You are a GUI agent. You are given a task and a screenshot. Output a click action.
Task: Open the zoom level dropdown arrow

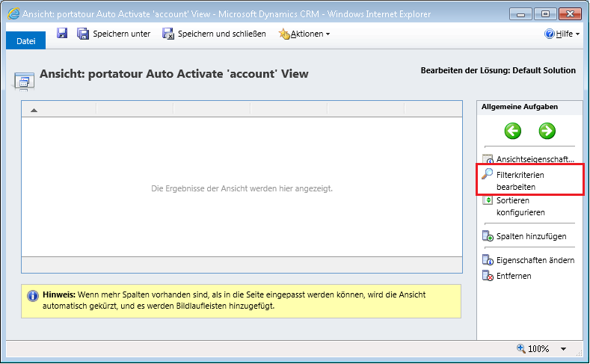point(563,349)
